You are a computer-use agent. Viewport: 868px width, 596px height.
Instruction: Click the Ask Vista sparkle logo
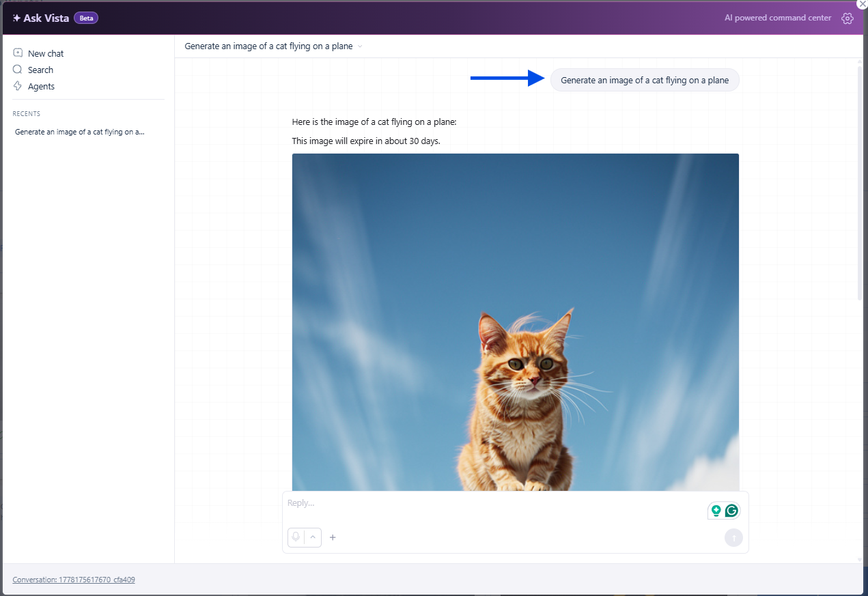pyautogui.click(x=16, y=18)
